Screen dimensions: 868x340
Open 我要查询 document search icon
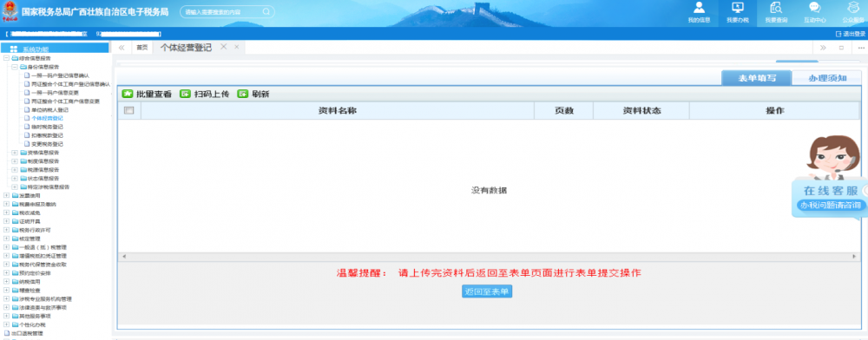(x=776, y=8)
